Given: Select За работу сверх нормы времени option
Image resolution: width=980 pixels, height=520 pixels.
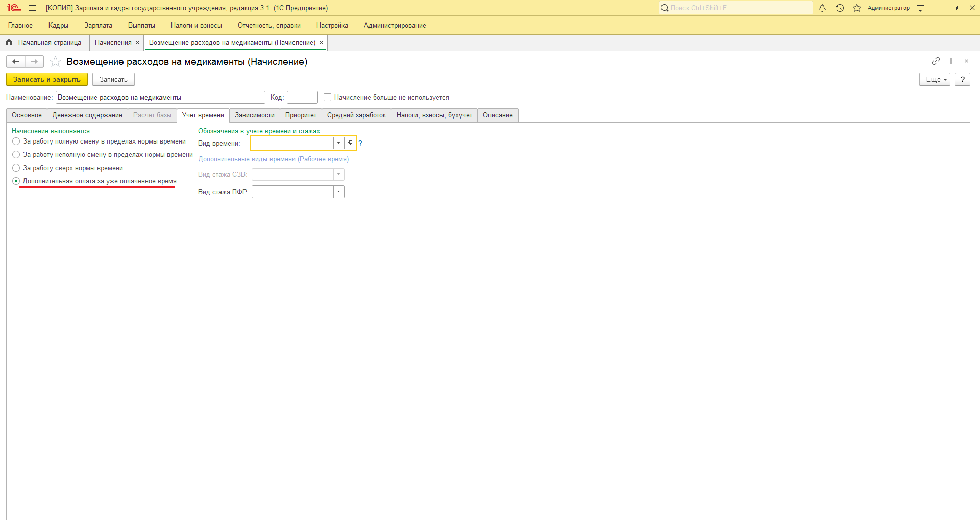Looking at the screenshot, I should pyautogui.click(x=16, y=168).
